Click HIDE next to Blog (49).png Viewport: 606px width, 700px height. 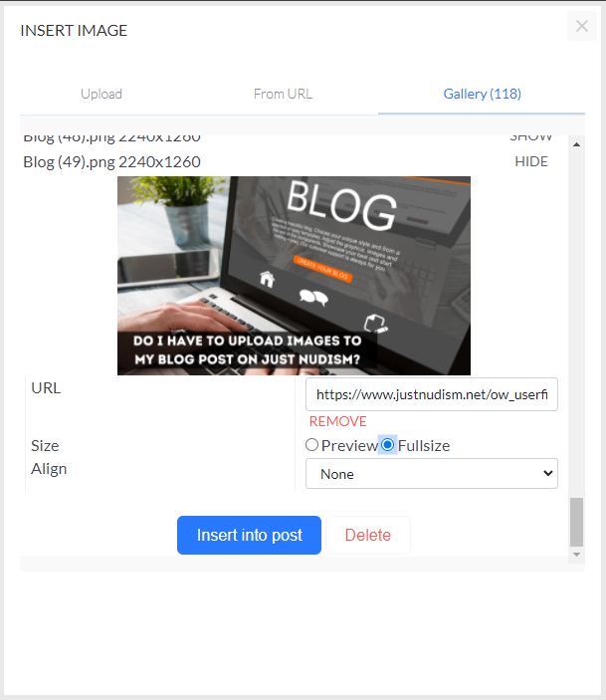(x=531, y=161)
